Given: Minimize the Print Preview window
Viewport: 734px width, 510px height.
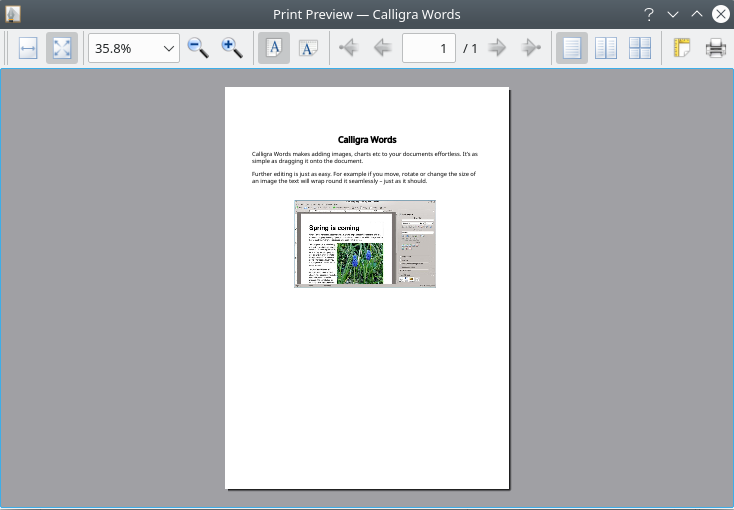Looking at the screenshot, I should click(673, 15).
